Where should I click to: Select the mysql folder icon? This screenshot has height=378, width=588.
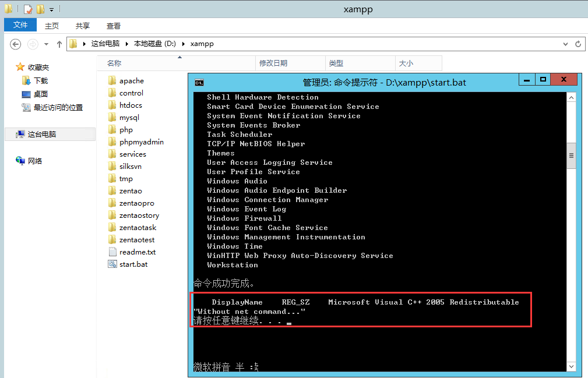112,117
